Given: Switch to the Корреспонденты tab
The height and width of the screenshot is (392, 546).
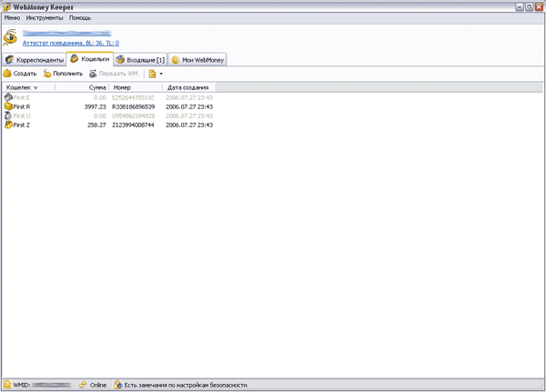Looking at the screenshot, I should [35, 60].
